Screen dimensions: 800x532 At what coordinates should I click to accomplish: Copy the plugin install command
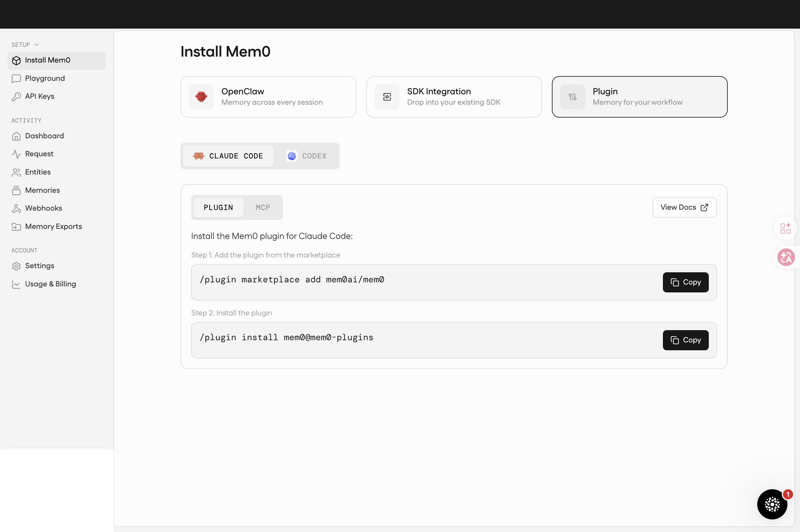coord(685,340)
